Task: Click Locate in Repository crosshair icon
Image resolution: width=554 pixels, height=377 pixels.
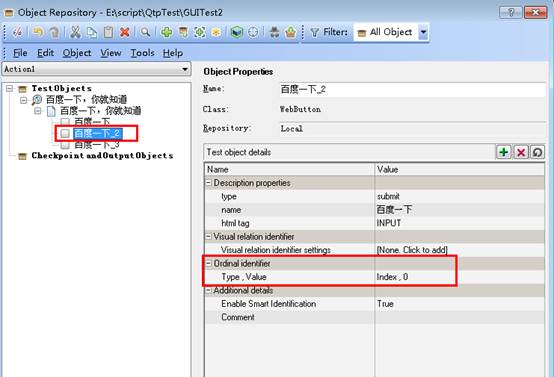Action: 253,32
